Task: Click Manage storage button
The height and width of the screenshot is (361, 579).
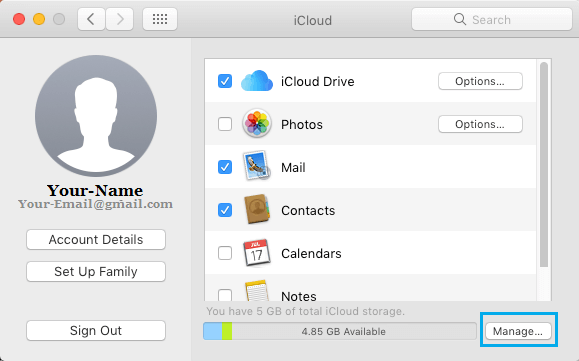Action: 518,331
